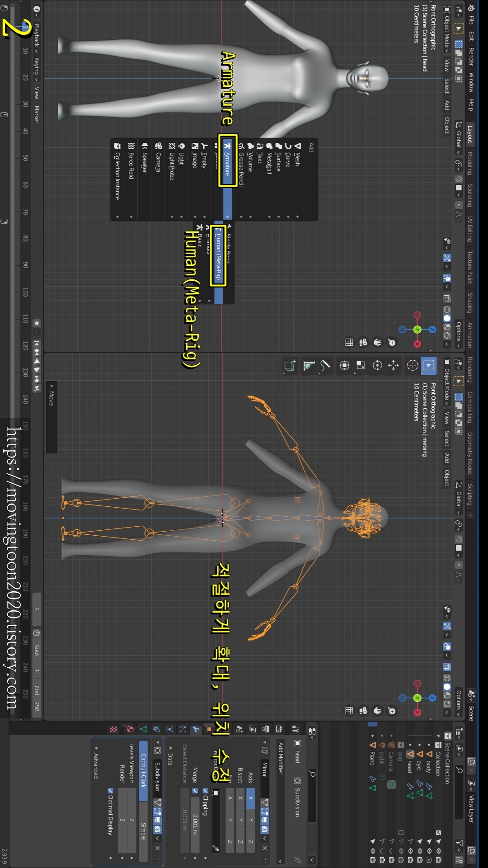The width and height of the screenshot is (488, 868).
Task: Click the red X axis on metarig viewport gizmo
Action: 417,713
